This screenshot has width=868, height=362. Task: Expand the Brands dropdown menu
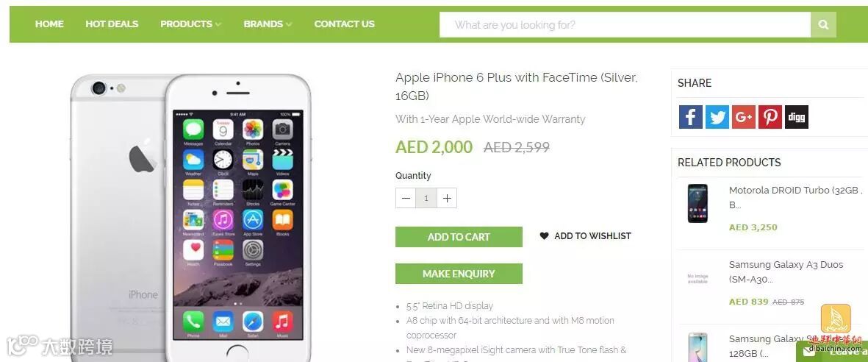point(268,24)
